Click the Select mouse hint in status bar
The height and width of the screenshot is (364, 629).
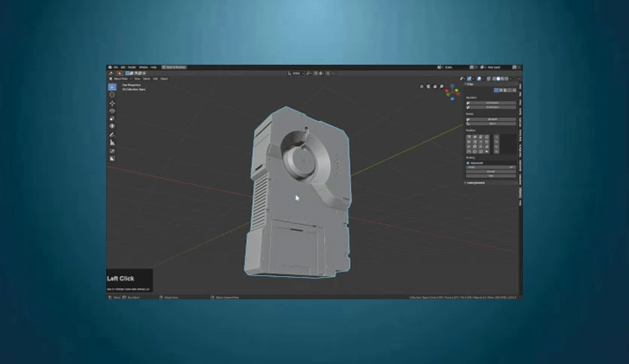114,297
